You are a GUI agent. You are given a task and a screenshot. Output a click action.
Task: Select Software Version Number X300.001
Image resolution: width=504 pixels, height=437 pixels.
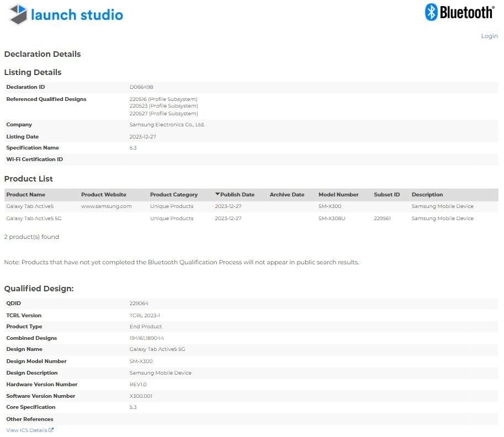coord(141,396)
